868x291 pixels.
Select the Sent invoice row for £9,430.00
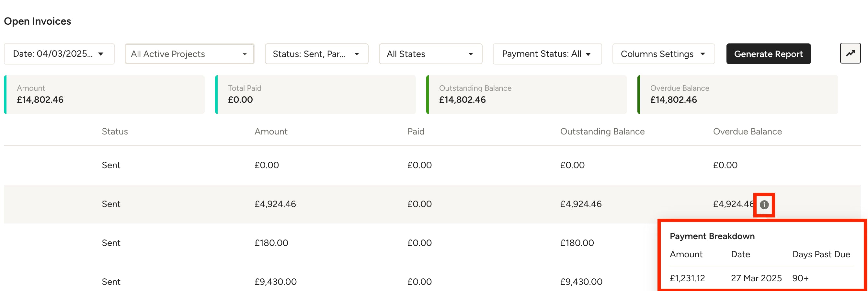330,282
